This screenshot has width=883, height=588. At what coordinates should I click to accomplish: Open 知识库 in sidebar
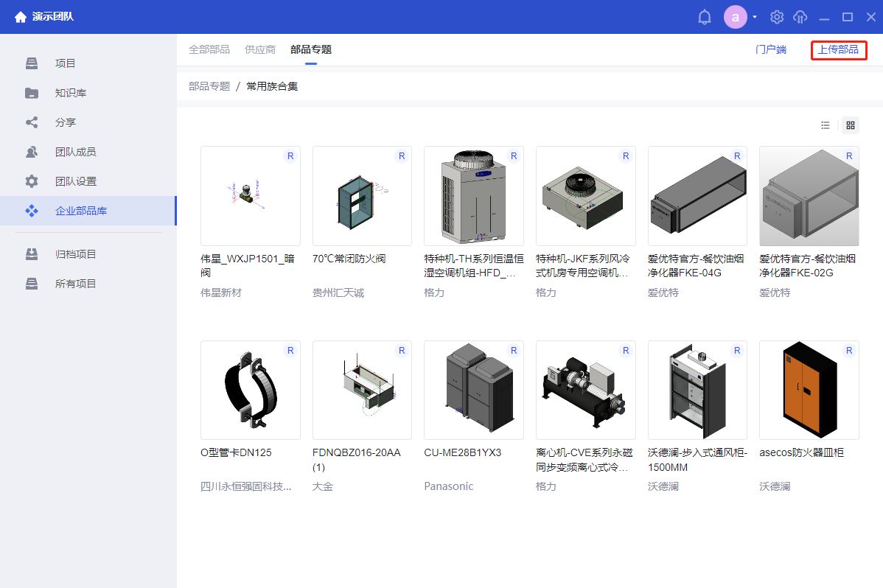(88, 93)
